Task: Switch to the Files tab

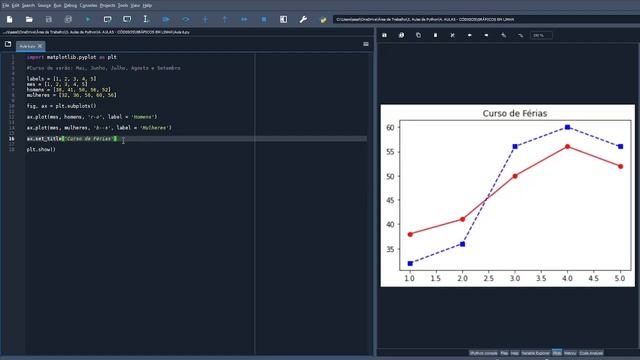Action: pos(504,353)
